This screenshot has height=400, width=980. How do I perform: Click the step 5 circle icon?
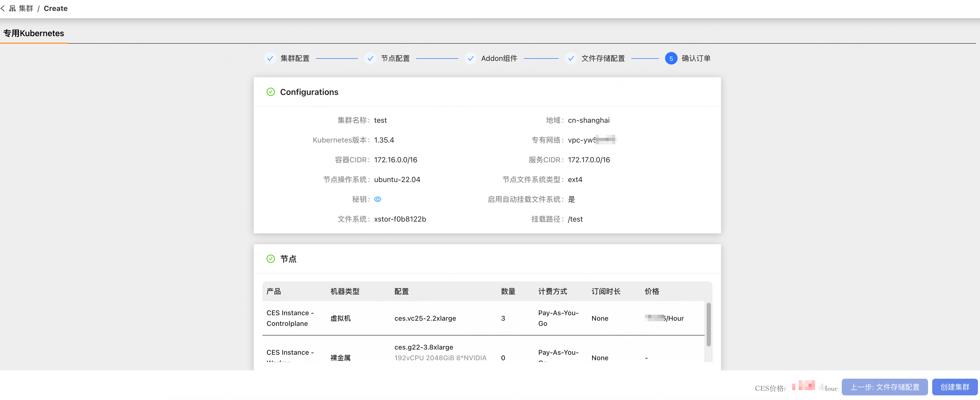(671, 58)
